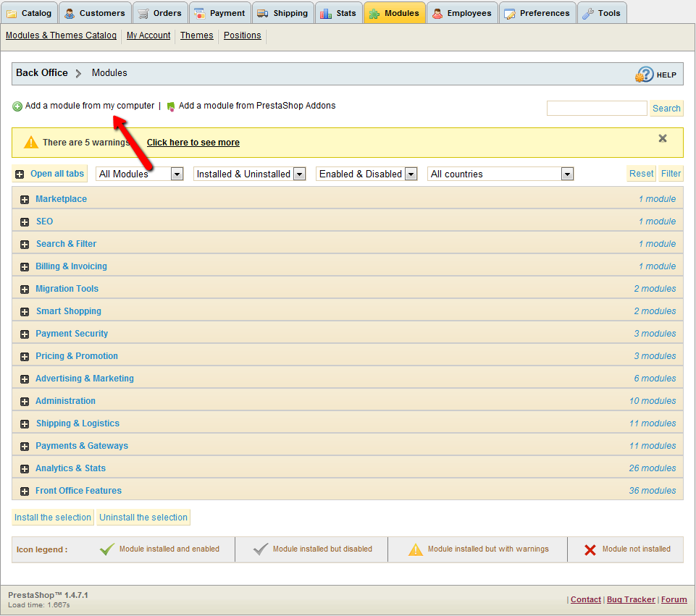Expand the Migration Tools plus icon
The width and height of the screenshot is (696, 616).
[25, 290]
